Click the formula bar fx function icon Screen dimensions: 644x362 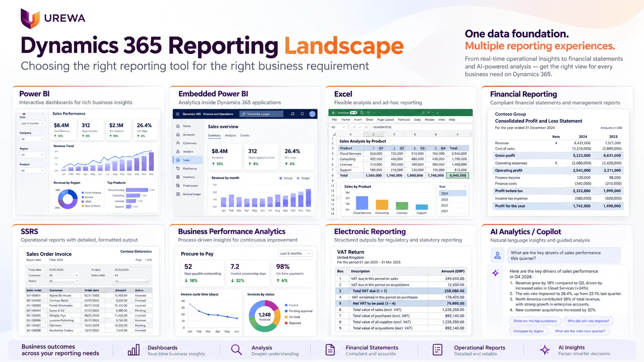366,127
